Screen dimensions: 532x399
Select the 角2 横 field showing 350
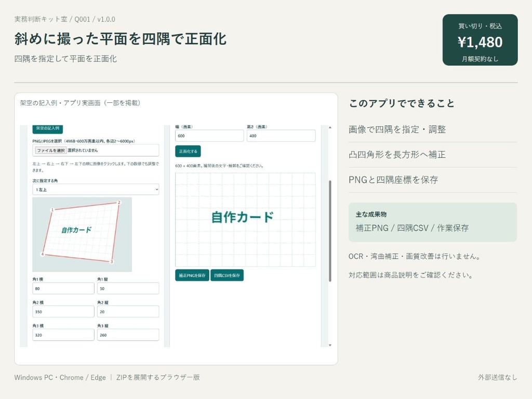coord(63,312)
